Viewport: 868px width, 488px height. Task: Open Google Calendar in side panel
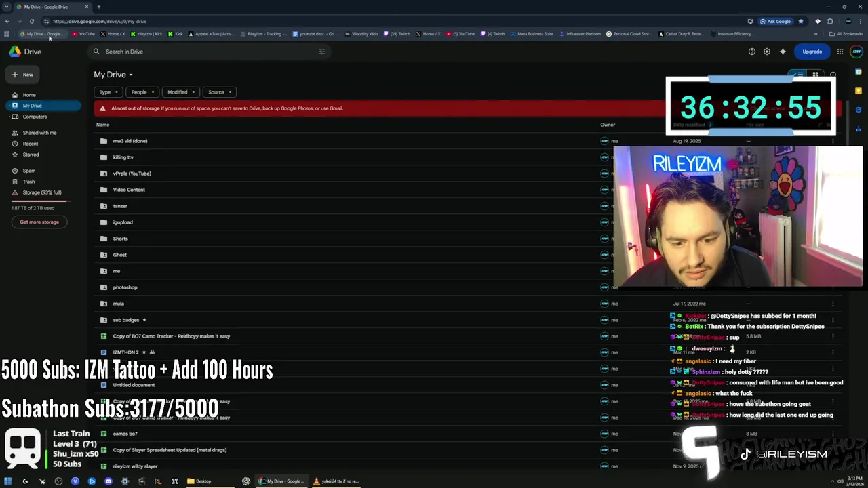click(859, 72)
